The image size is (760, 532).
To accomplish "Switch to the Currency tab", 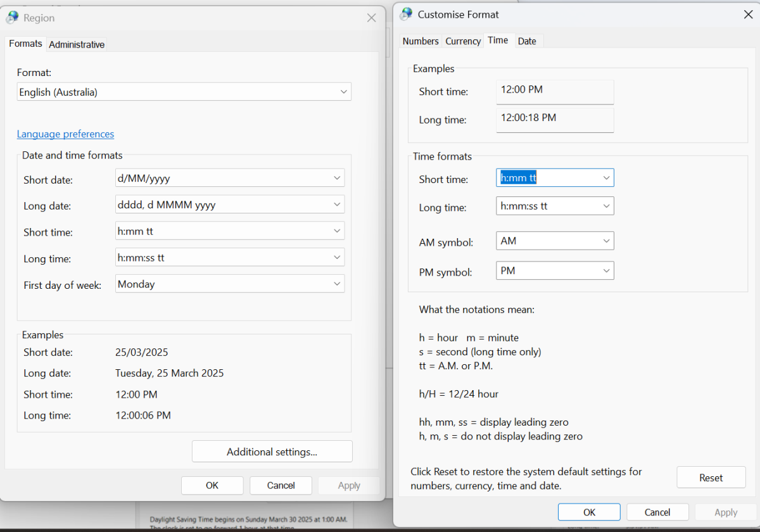I will click(462, 41).
